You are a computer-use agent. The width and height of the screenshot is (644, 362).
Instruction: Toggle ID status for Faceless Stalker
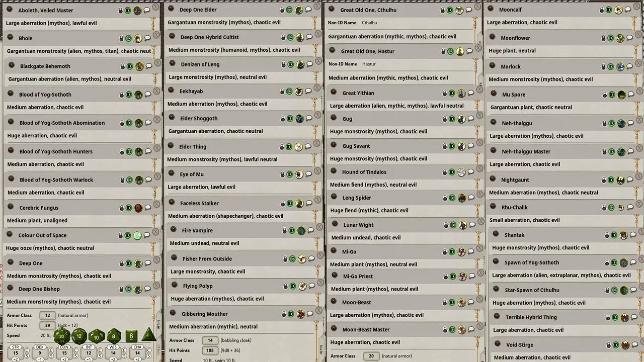[290, 204]
